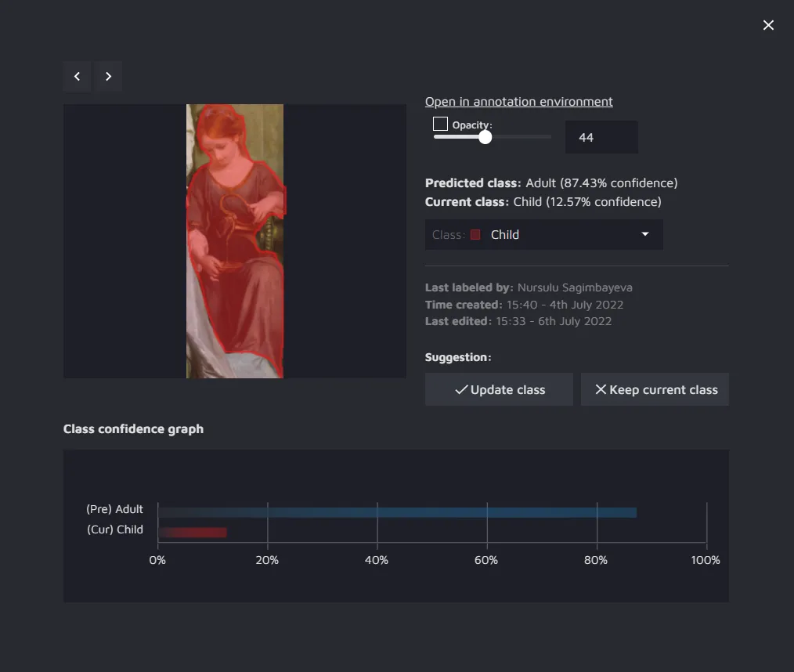Select the (Pre) Adult graph label
The image size is (794, 672).
114,509
